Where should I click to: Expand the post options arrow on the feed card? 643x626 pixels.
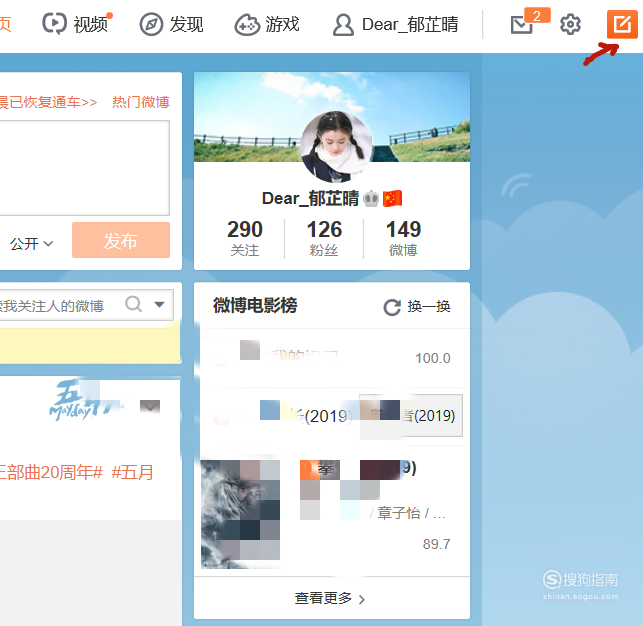[x=150, y=406]
